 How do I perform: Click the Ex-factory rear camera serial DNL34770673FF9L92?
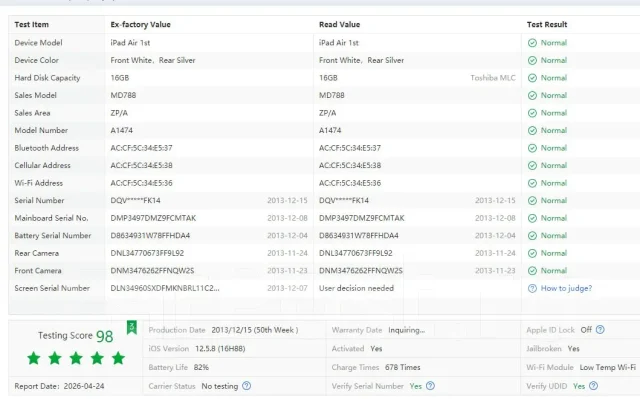point(147,253)
